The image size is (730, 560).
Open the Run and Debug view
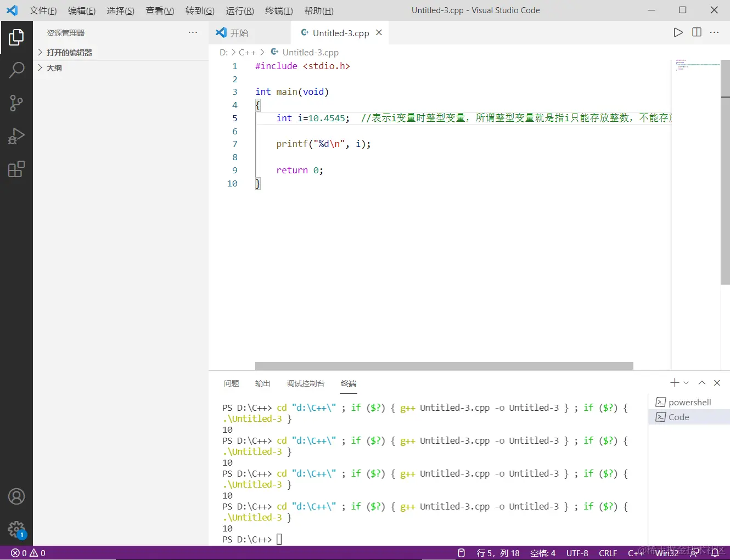(x=16, y=136)
